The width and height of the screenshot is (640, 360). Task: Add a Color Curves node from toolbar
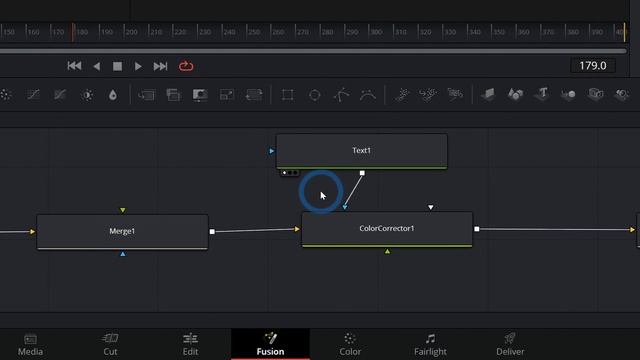(x=33, y=95)
